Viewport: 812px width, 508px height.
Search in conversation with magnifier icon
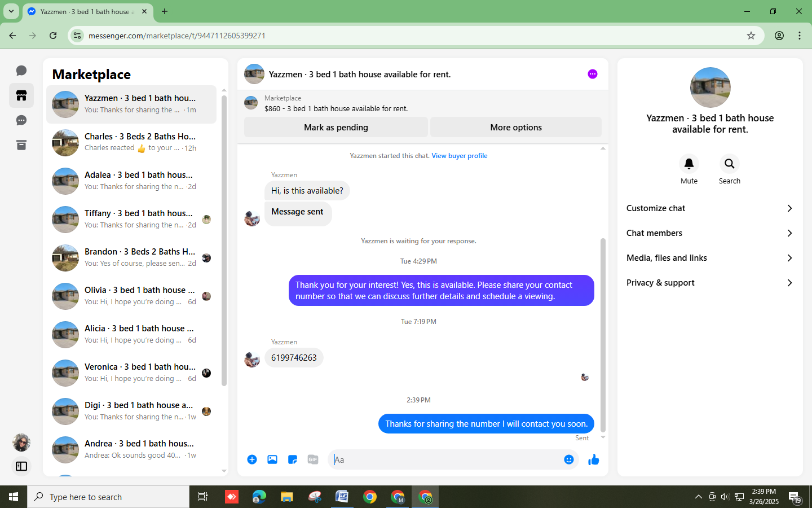(x=730, y=164)
